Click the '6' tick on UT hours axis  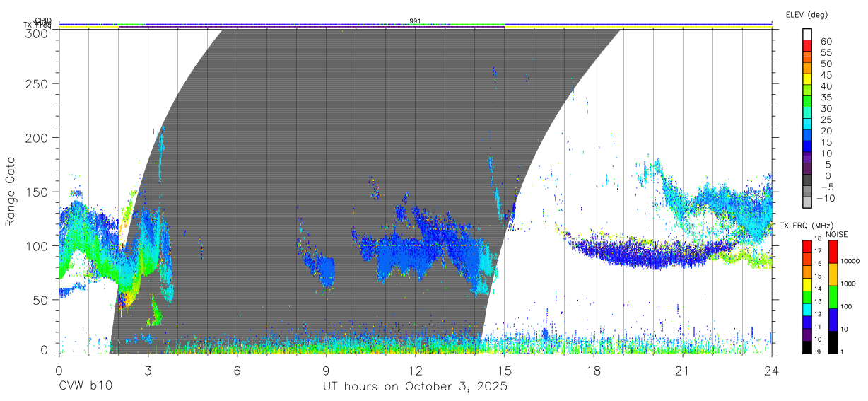click(x=237, y=370)
